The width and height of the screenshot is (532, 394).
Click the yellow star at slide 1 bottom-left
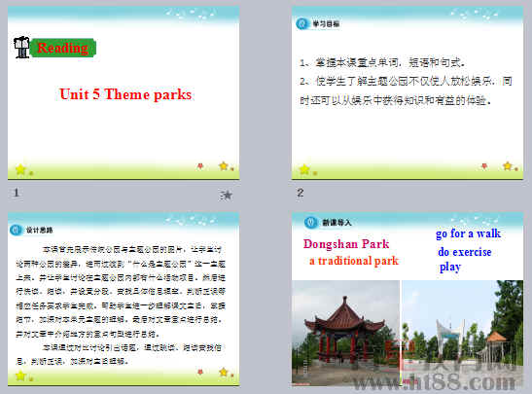[20, 168]
